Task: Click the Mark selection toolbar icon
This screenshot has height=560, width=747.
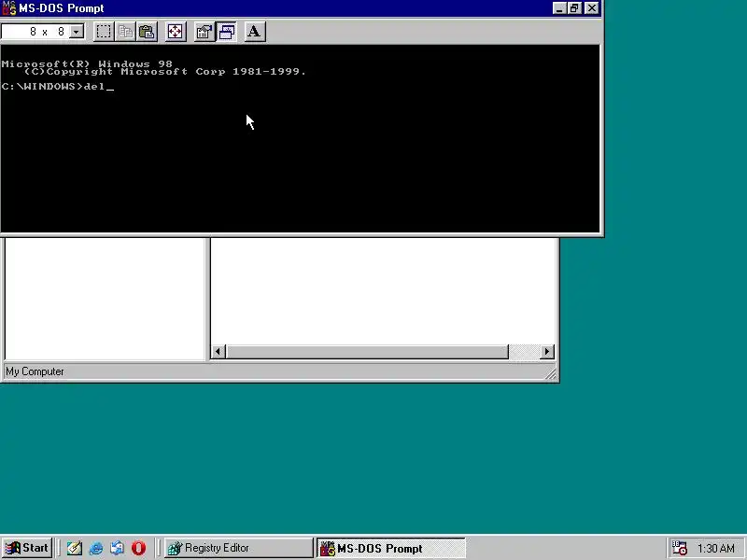Action: (x=104, y=32)
